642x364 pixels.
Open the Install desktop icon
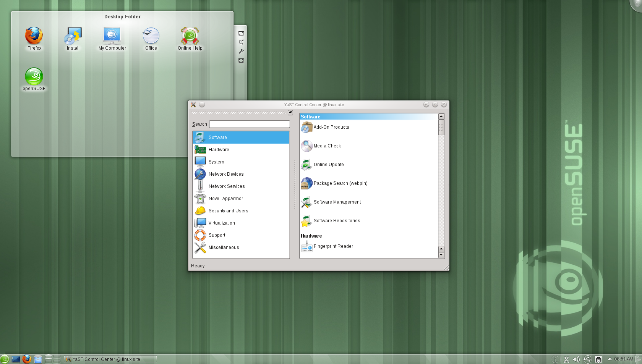pyautogui.click(x=73, y=38)
